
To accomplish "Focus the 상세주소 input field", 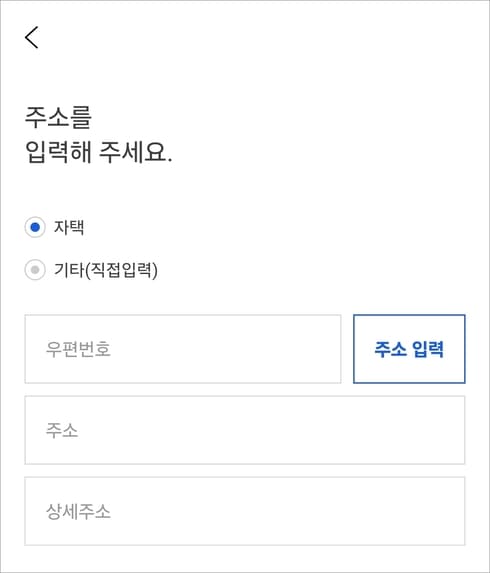I will 245,511.
